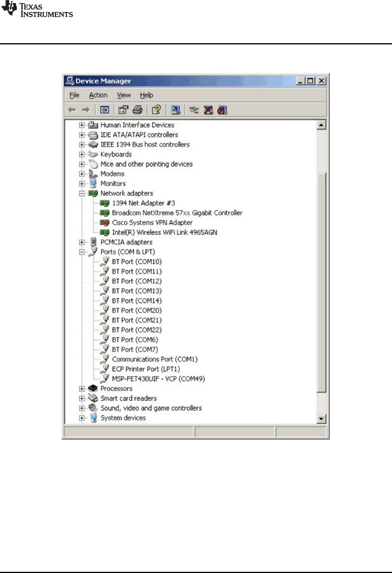
Task: Click the Network adapters category icon
Action: 93,193
